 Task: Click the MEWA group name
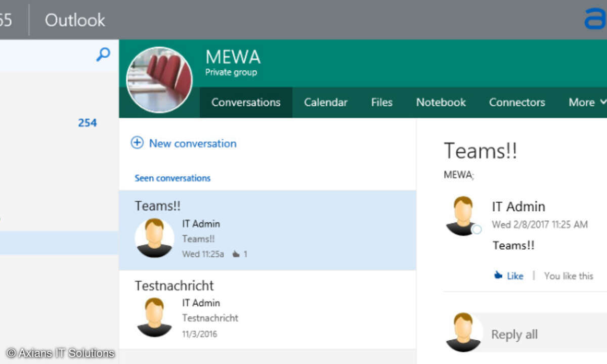tap(233, 57)
